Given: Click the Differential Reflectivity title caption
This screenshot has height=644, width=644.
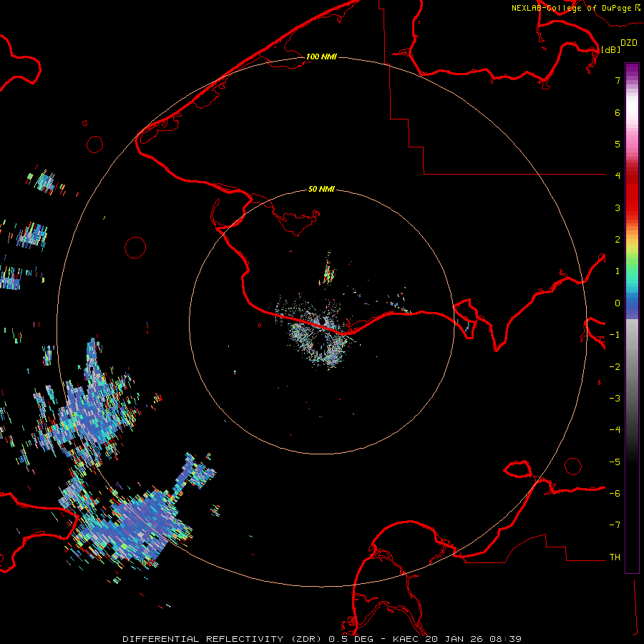Looking at the screenshot, I should (322, 639).
